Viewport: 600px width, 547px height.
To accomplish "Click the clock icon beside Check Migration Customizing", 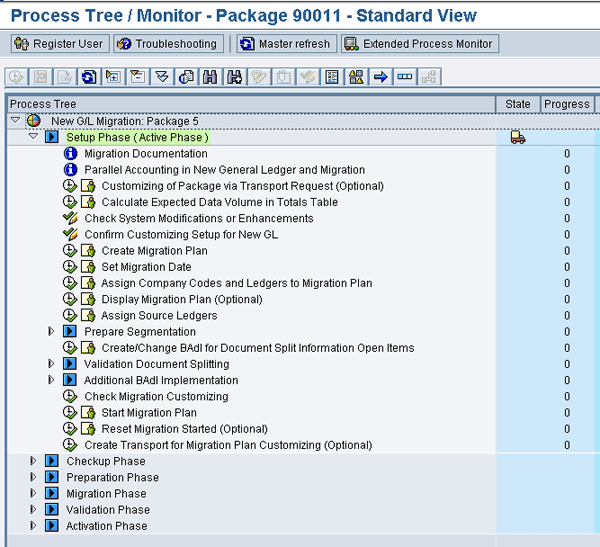I will (70, 397).
